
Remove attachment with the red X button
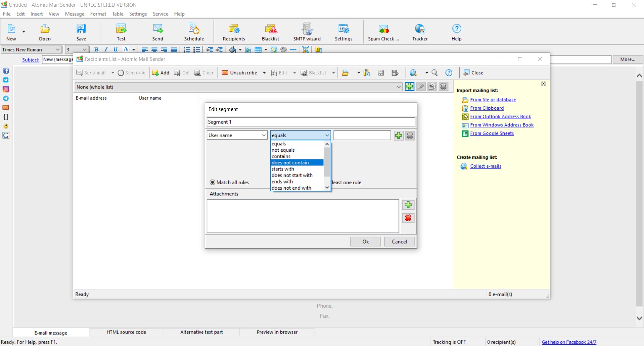(408, 218)
